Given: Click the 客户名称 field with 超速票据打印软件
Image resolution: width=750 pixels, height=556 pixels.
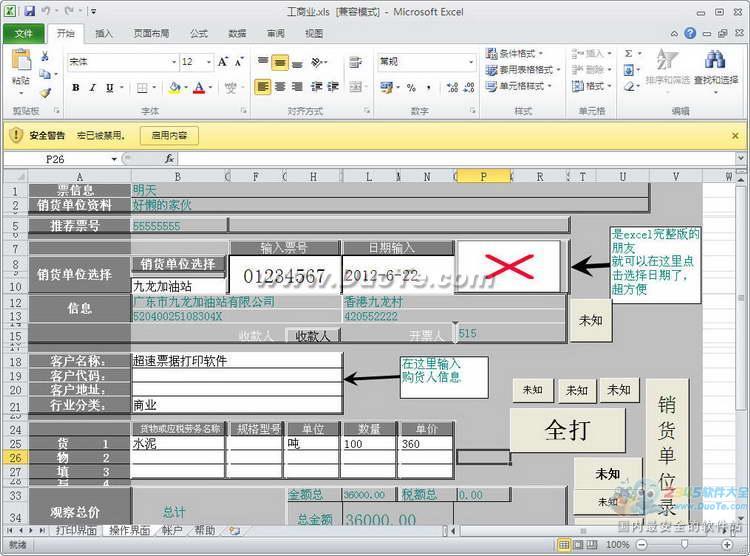Looking at the screenshot, I should [x=237, y=361].
